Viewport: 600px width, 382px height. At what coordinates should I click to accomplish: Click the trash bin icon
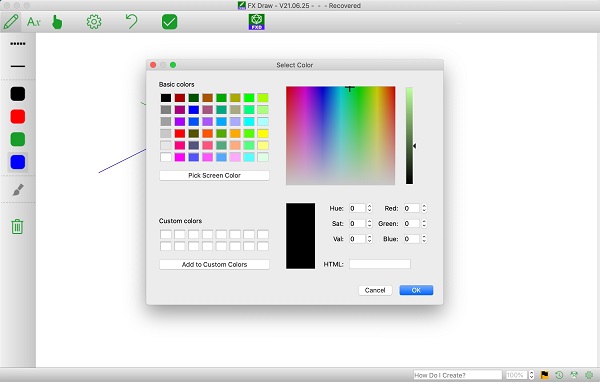coord(17,226)
